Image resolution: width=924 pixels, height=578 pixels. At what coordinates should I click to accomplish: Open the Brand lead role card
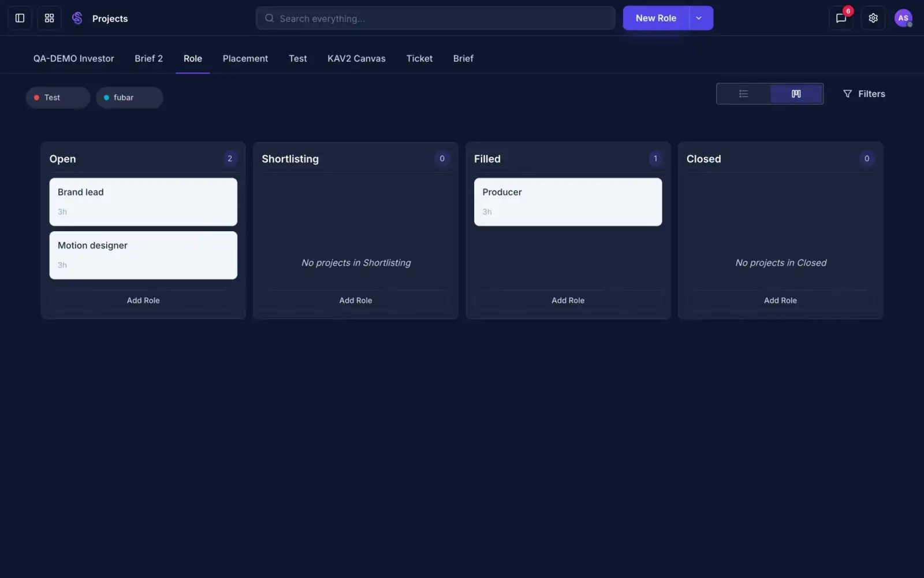point(143,202)
